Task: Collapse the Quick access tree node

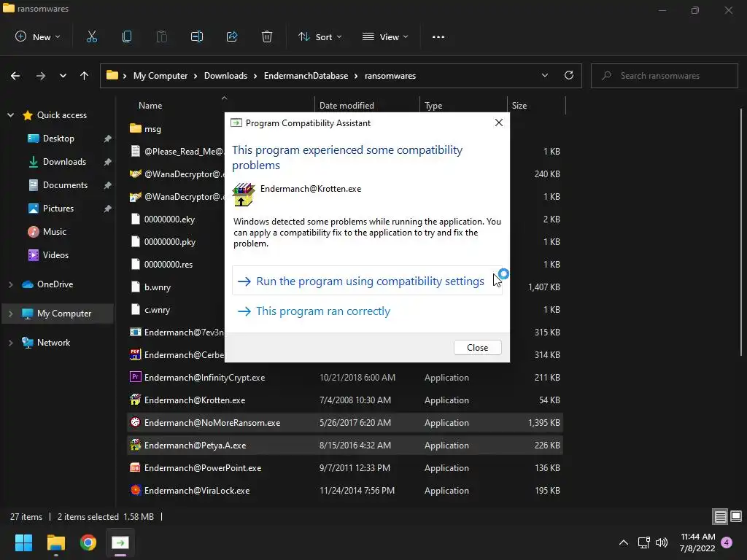Action: (x=10, y=114)
